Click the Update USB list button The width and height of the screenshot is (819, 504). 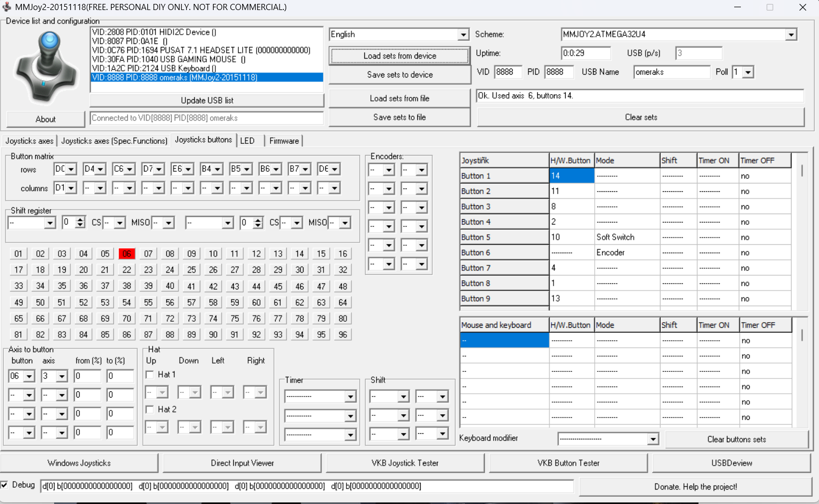[207, 100]
